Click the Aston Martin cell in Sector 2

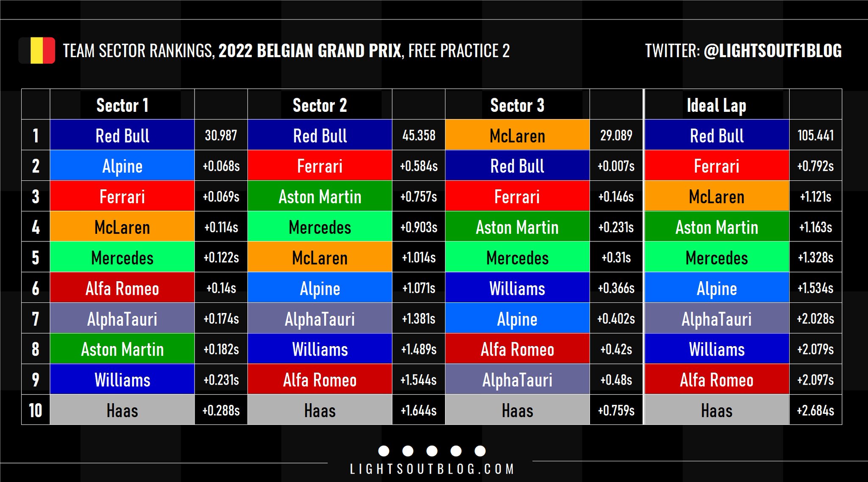click(x=320, y=197)
